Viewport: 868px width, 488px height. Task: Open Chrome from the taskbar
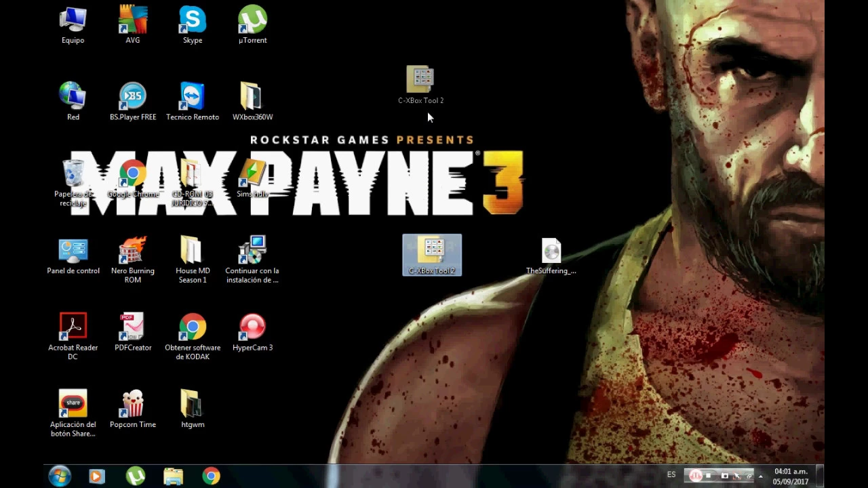[211, 476]
